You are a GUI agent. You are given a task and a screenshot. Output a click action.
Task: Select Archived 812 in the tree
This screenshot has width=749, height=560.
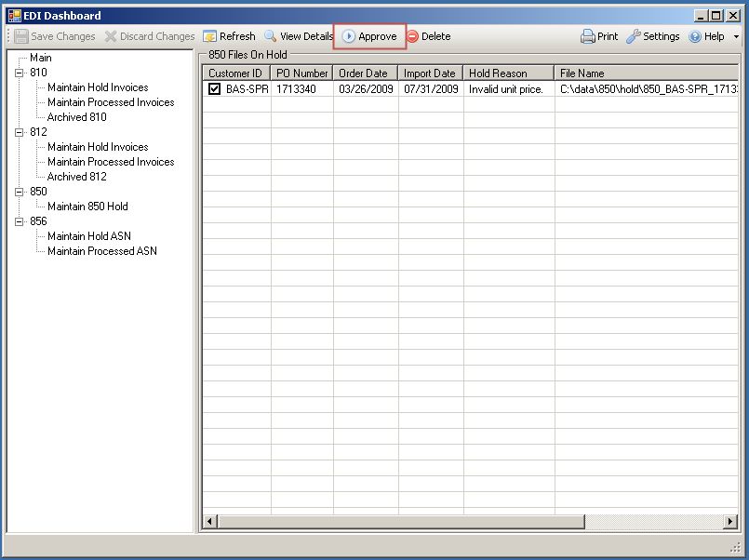coord(76,177)
